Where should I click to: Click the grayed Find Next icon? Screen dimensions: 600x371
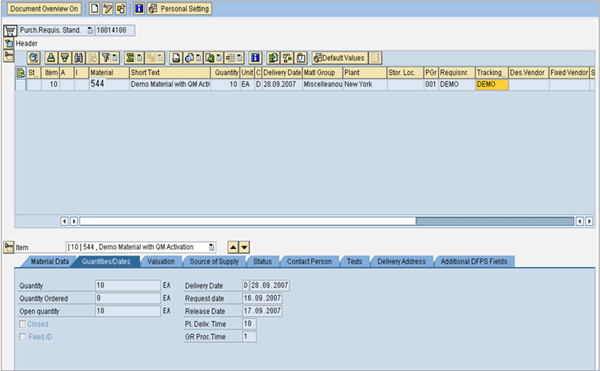point(92,58)
